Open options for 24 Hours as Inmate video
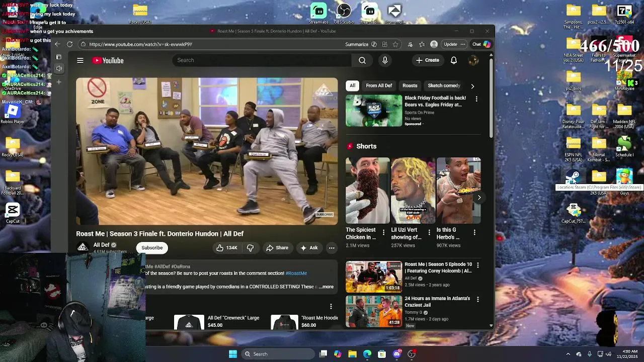Screen dimensions: 644x362 [478, 299]
